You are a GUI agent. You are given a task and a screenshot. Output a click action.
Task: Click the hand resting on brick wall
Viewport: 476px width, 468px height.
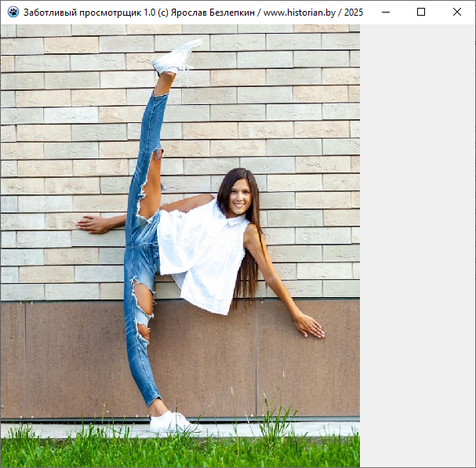pos(91,224)
